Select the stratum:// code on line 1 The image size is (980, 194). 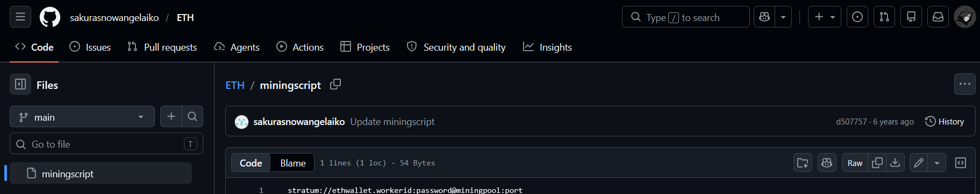point(405,190)
